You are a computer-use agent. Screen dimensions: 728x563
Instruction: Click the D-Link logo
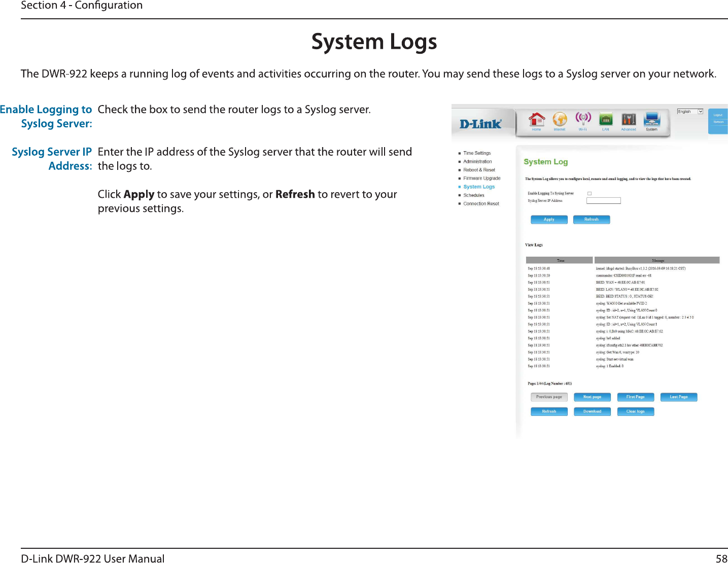coord(480,124)
